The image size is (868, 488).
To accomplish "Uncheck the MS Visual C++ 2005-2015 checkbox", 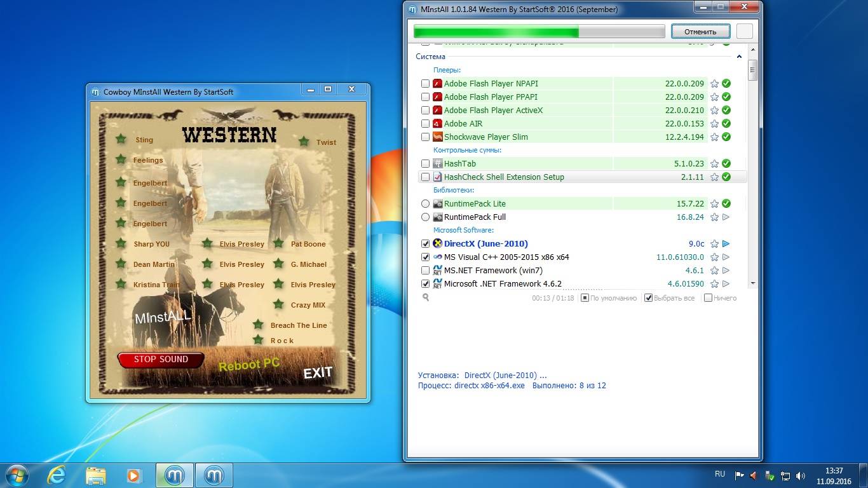I will point(426,257).
